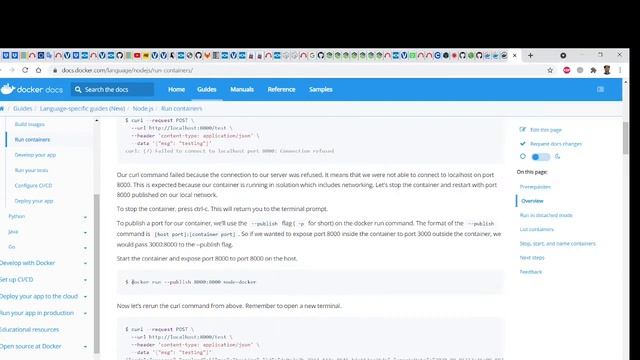
Task: Open Build images in sidebar
Action: point(30,124)
